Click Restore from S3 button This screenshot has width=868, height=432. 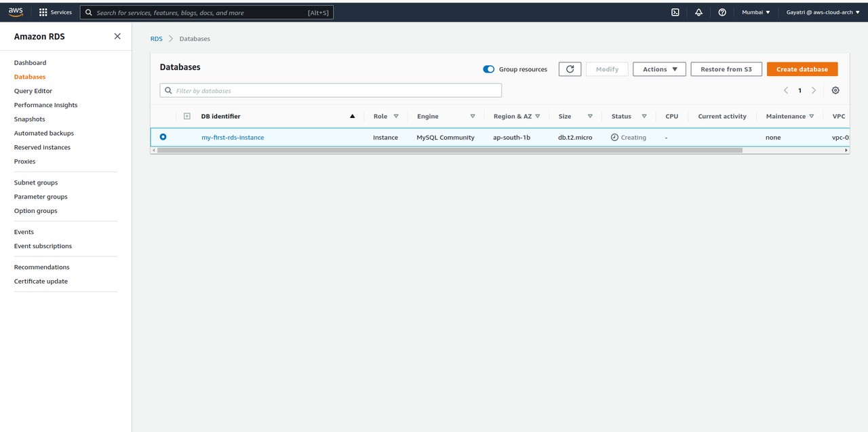[726, 69]
